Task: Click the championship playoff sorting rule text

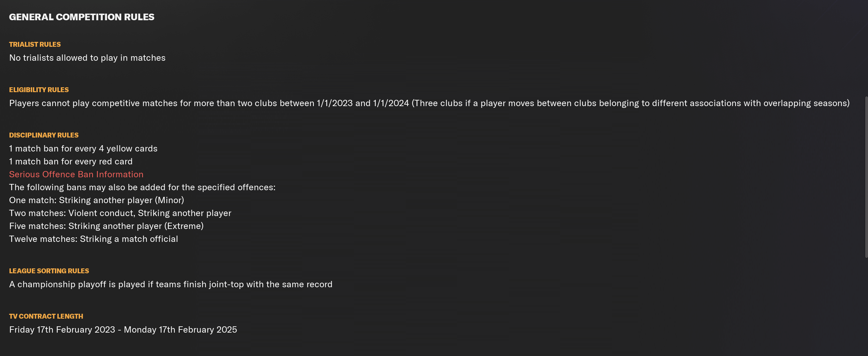Action: point(171,284)
